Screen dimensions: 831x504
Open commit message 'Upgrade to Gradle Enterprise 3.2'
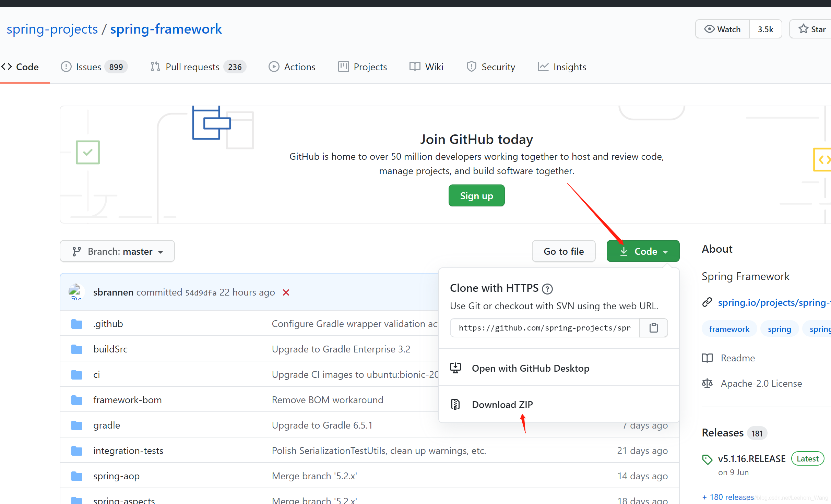point(341,349)
